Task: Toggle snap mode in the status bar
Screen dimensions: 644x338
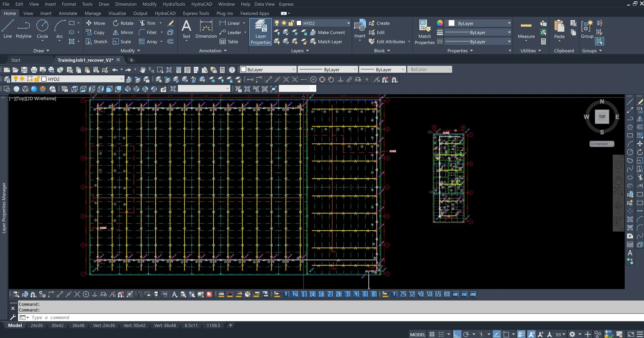Action: (441, 334)
